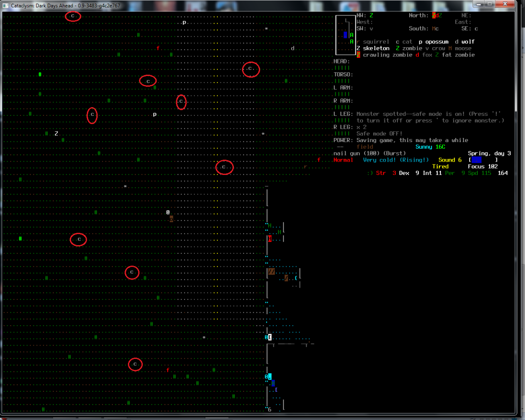Image resolution: width=525 pixels, height=420 pixels.
Task: Click the blue light-level indicator bar
Action: (x=476, y=160)
